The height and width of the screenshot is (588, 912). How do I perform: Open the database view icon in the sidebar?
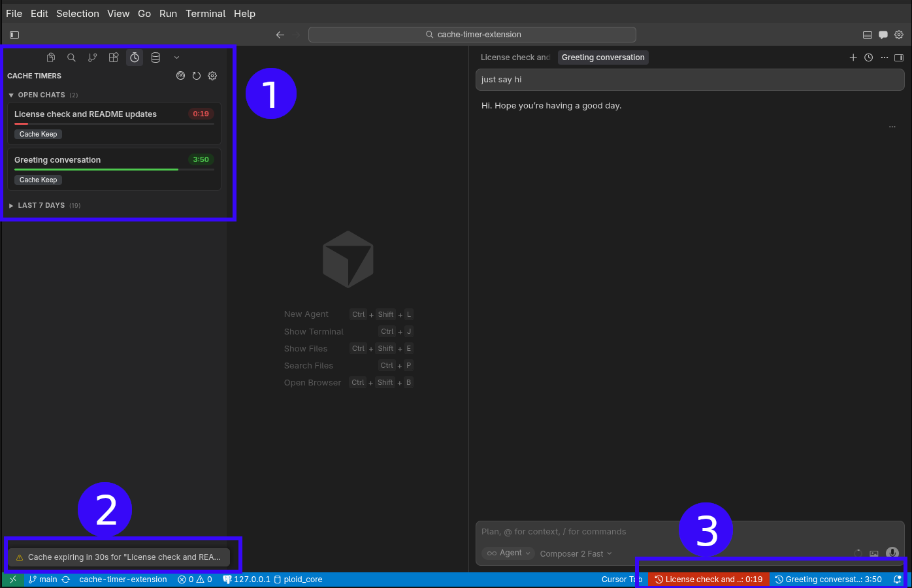(155, 57)
